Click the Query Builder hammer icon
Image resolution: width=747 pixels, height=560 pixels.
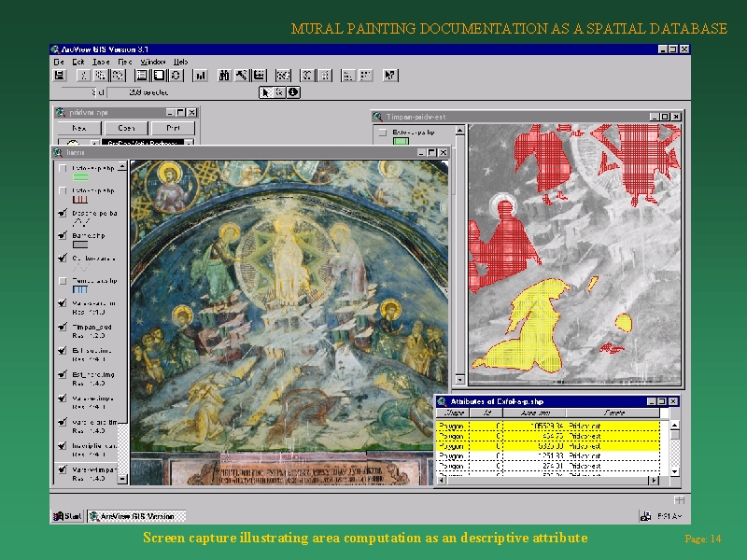tap(242, 76)
